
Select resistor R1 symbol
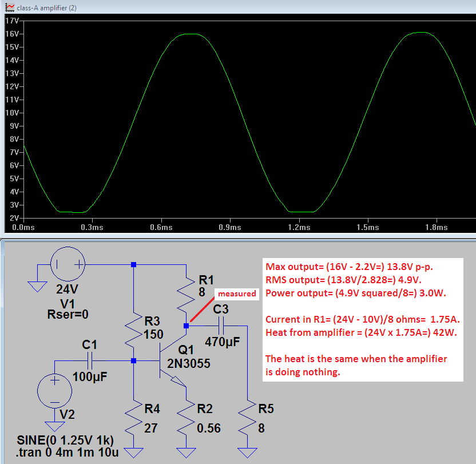point(186,295)
